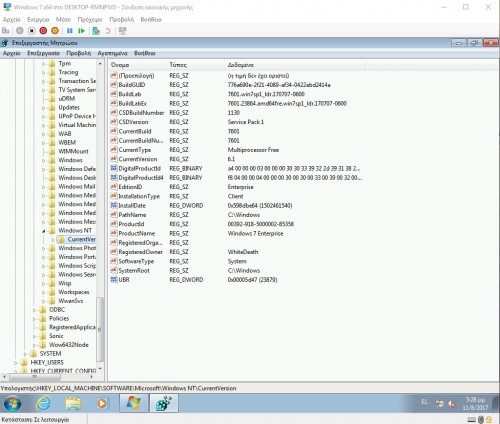Select the RegisteredOwner value row
Screen dimensions: 500x424
236,252
